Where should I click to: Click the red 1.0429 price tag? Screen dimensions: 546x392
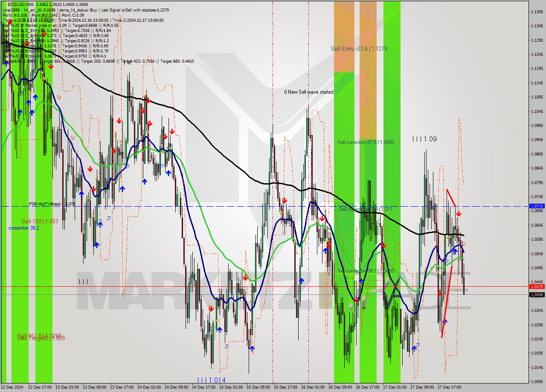tap(537, 287)
